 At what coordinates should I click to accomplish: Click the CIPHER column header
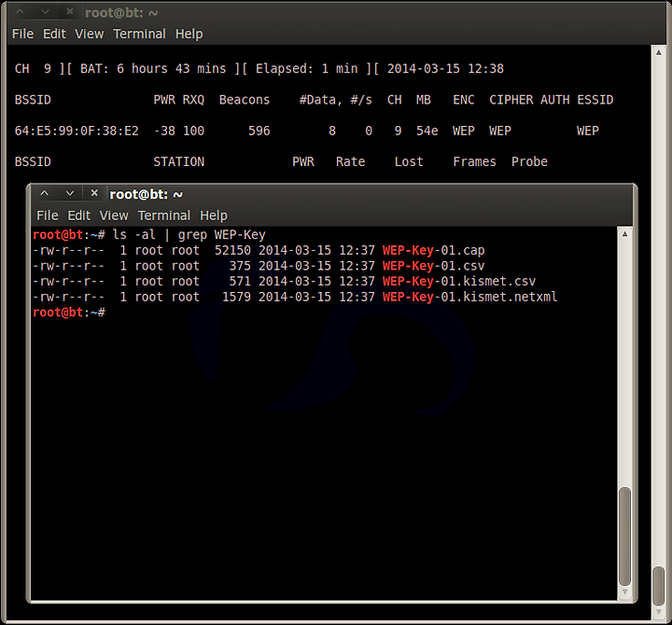coord(511,100)
